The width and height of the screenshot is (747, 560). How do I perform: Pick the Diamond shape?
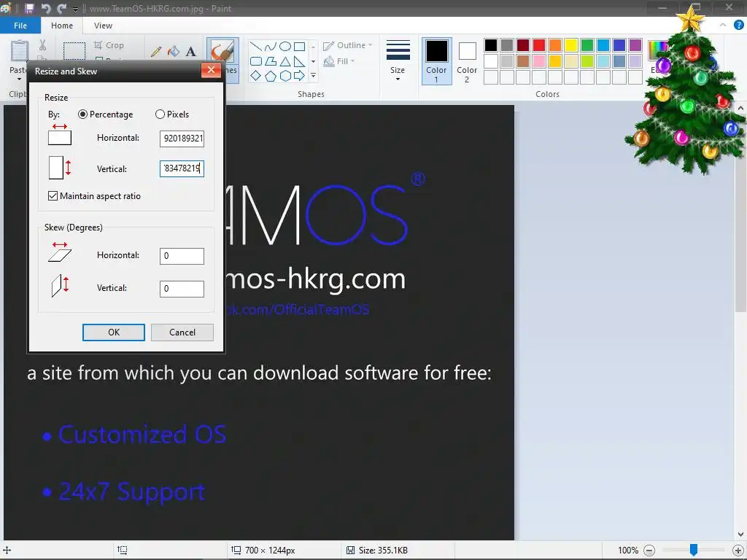tap(256, 76)
